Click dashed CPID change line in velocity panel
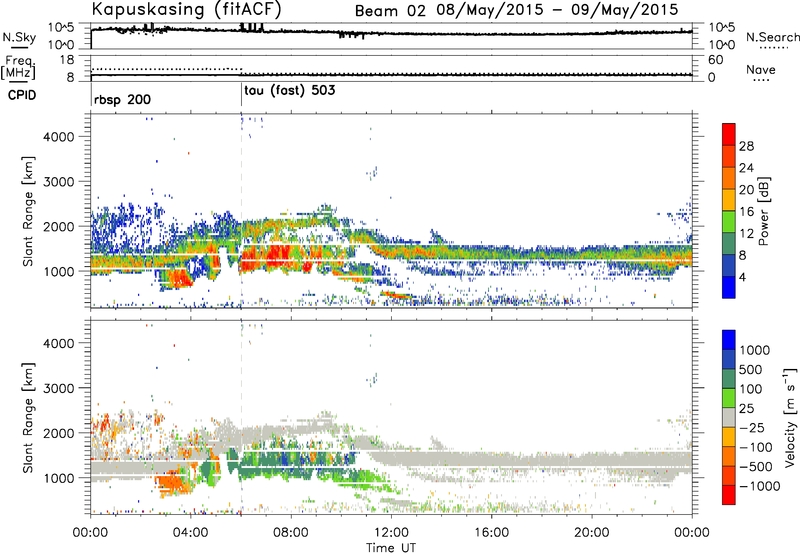 [241, 418]
